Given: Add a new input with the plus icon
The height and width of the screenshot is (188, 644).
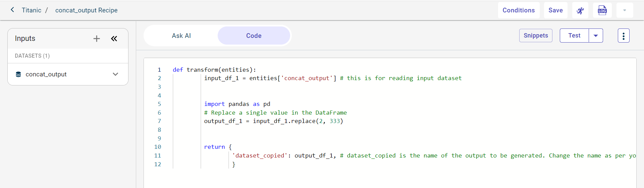Looking at the screenshot, I should pyautogui.click(x=97, y=39).
